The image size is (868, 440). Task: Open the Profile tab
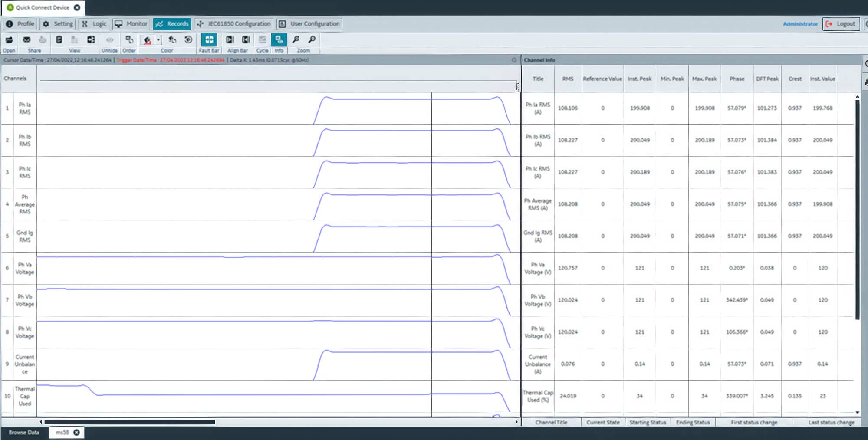pyautogui.click(x=20, y=24)
